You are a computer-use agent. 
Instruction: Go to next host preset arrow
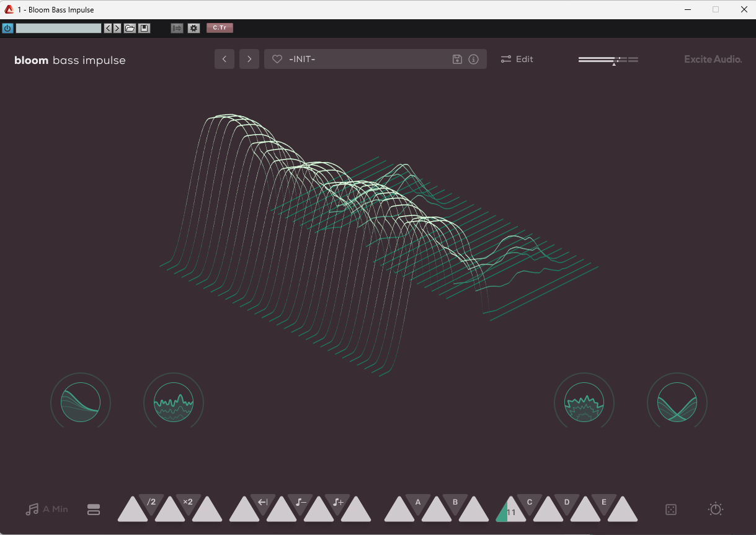tap(117, 28)
